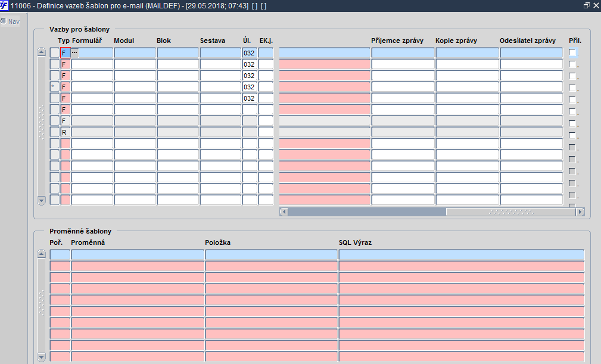Click the Proměnná column header
The width and height of the screenshot is (601, 364).
pos(88,242)
